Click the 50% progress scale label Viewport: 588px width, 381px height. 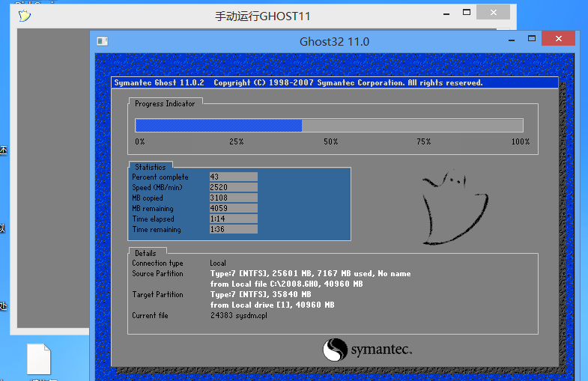pyautogui.click(x=331, y=141)
